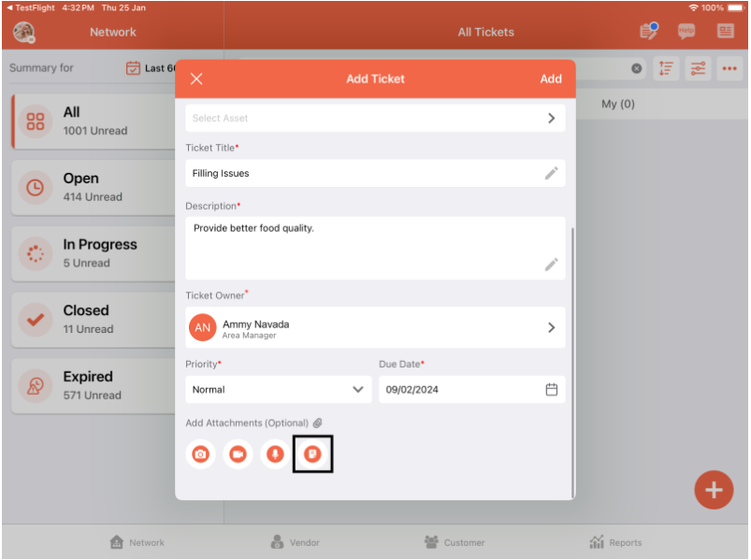Select the Closed tickets summary card
Viewport: 751px width, 560px height.
(x=94, y=320)
